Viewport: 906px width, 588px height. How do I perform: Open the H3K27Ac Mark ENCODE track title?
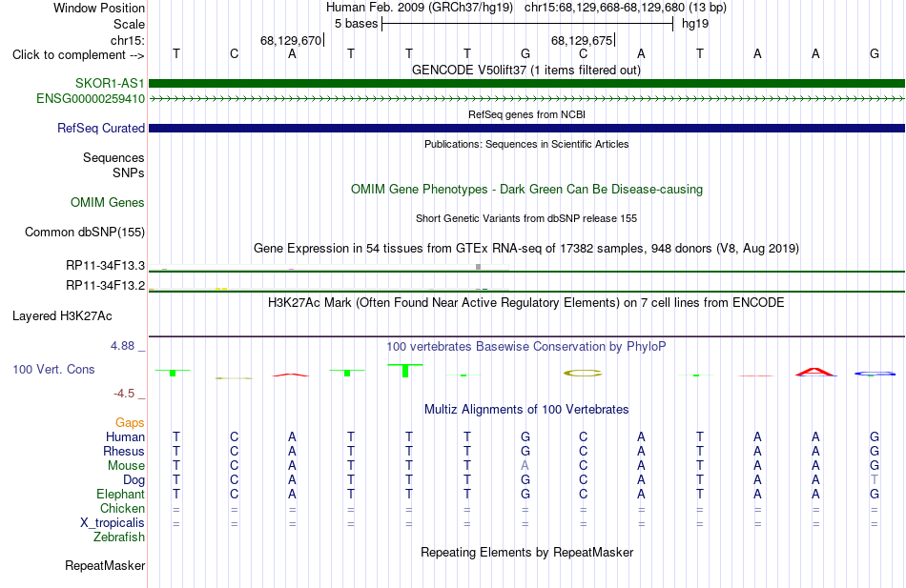[526, 303]
